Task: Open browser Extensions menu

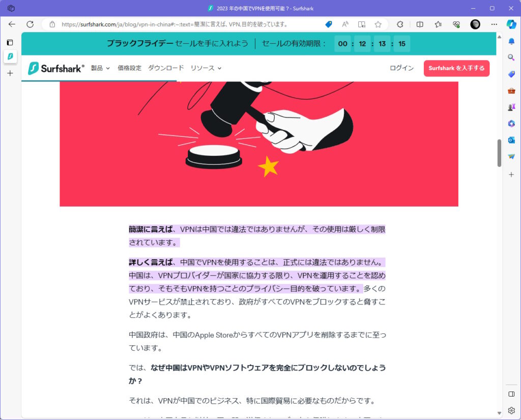Action: [400, 24]
